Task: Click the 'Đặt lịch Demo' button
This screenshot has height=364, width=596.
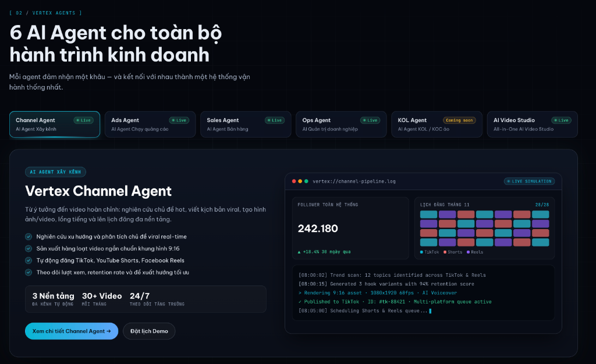Action: click(149, 331)
